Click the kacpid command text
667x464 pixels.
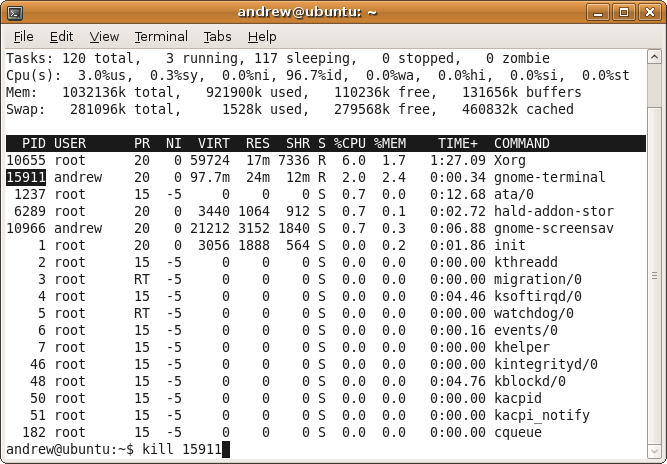coord(518,399)
